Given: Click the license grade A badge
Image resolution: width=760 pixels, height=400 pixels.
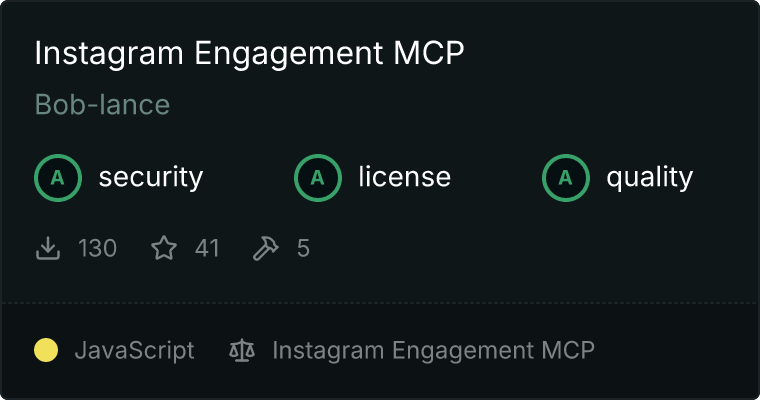Looking at the screenshot, I should [317, 178].
